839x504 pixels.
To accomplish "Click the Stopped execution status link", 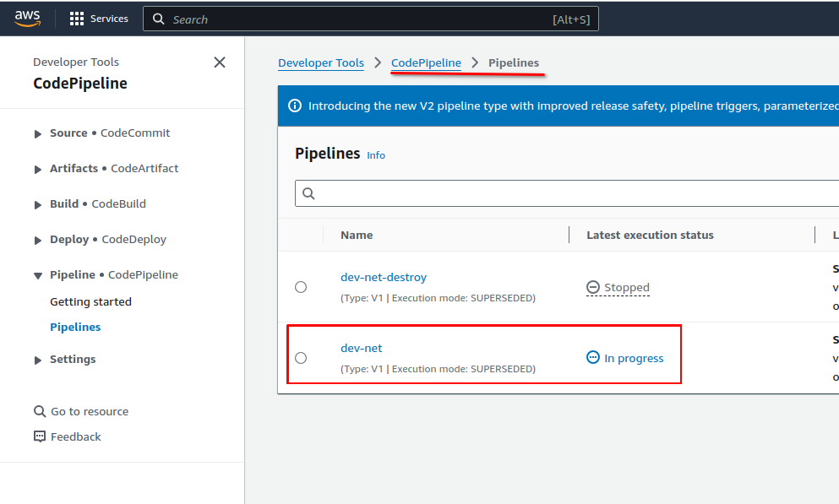I will pos(627,288).
